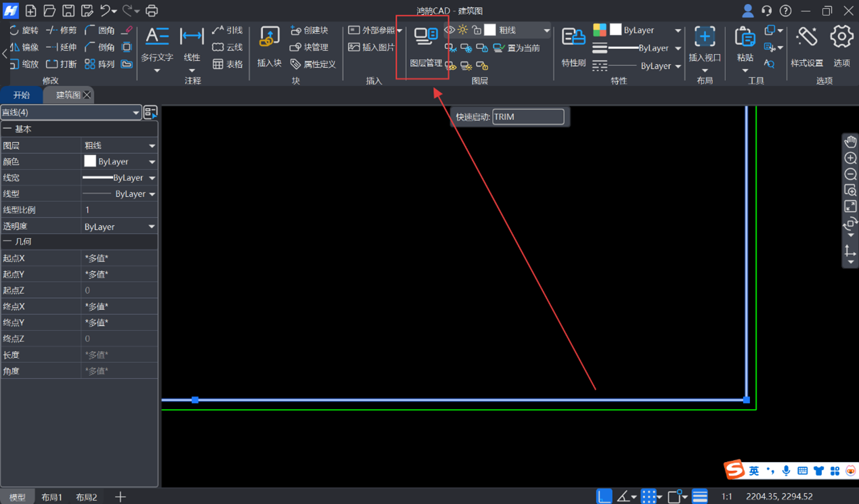Switch to the 开始 tab

click(x=22, y=95)
